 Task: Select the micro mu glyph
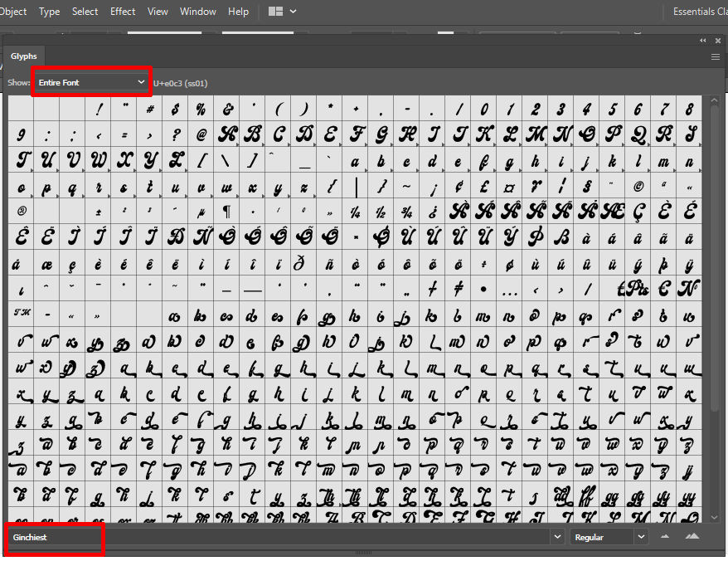pyautogui.click(x=201, y=212)
